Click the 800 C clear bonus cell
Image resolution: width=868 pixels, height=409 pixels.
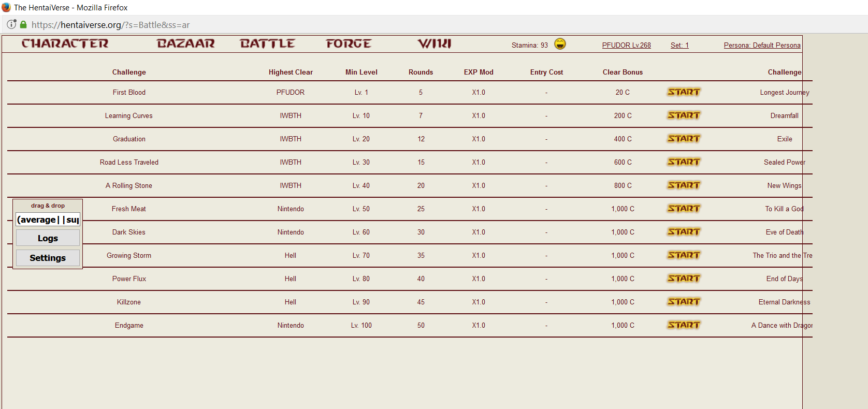point(623,185)
